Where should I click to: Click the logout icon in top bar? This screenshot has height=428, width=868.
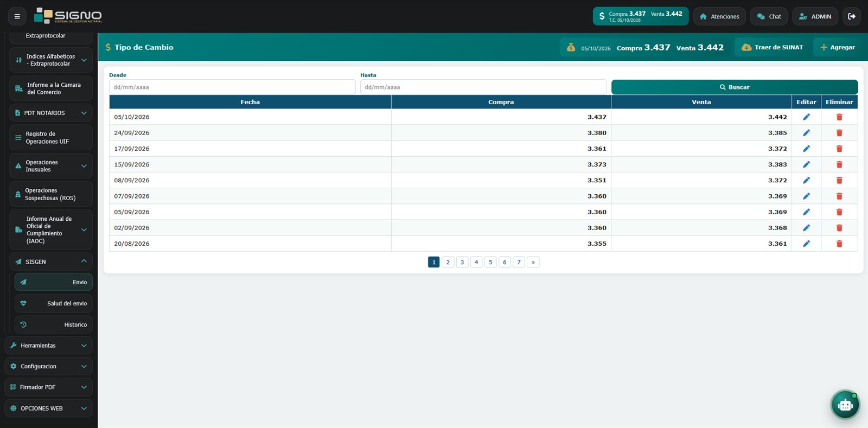coord(852,16)
